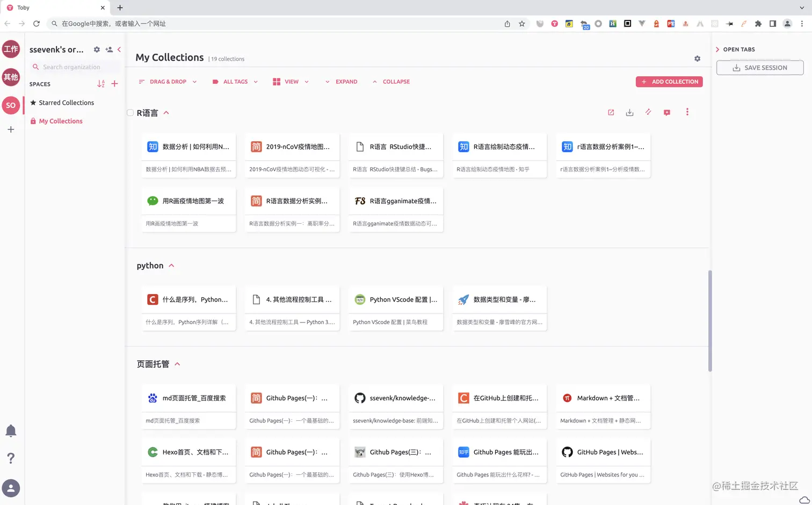The height and width of the screenshot is (505, 812).
Task: Open the 数据类型和变量 card
Action: click(499, 308)
